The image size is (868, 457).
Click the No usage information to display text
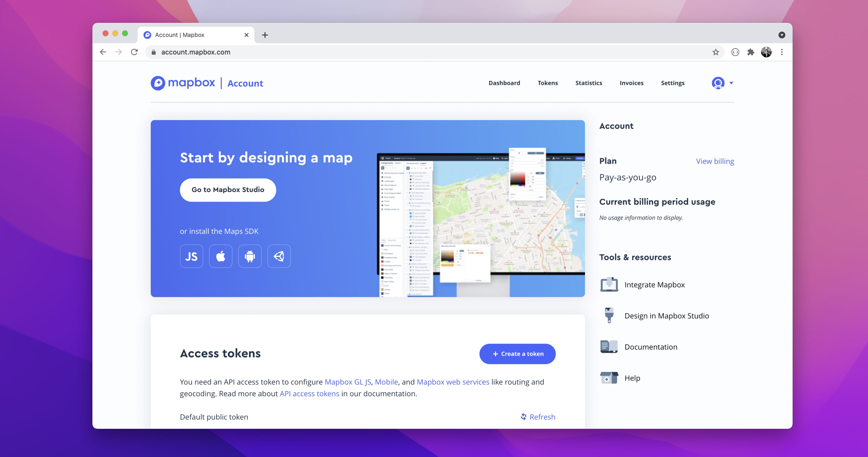click(x=640, y=218)
